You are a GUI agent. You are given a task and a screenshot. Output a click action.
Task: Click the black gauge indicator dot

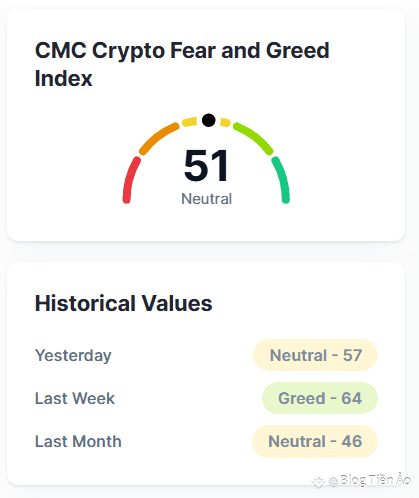pos(209,120)
